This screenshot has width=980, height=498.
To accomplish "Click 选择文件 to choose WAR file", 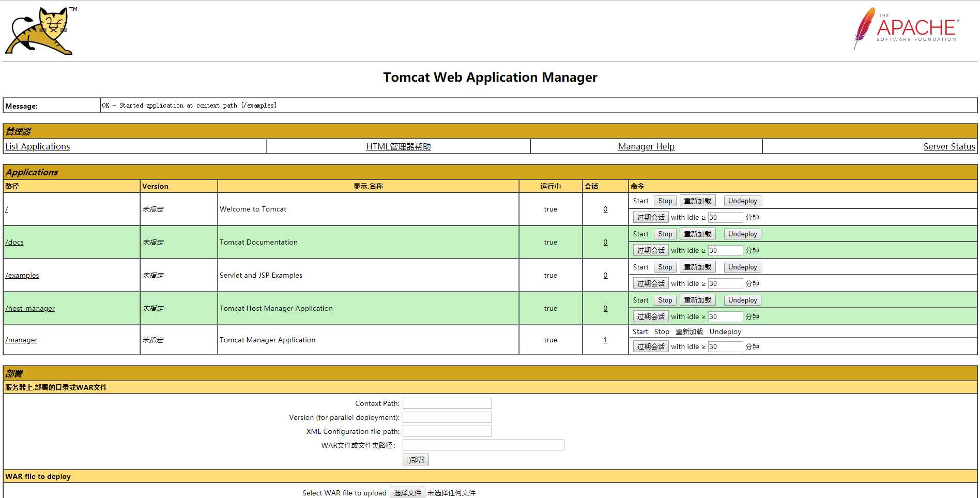I will coord(407,492).
